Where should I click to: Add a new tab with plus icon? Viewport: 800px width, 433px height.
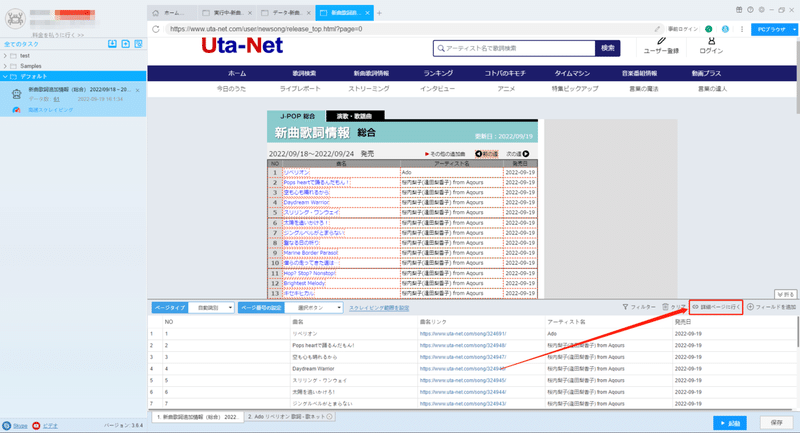(379, 13)
